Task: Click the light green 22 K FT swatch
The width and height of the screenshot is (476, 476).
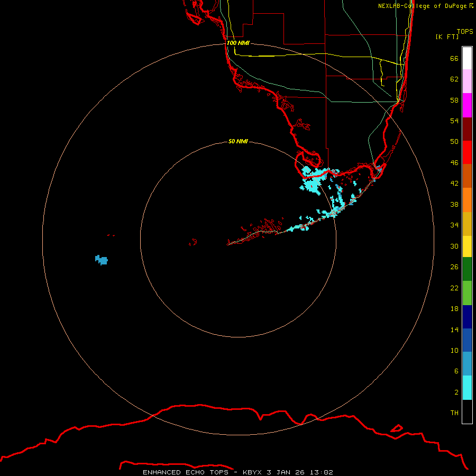Action: [467, 293]
